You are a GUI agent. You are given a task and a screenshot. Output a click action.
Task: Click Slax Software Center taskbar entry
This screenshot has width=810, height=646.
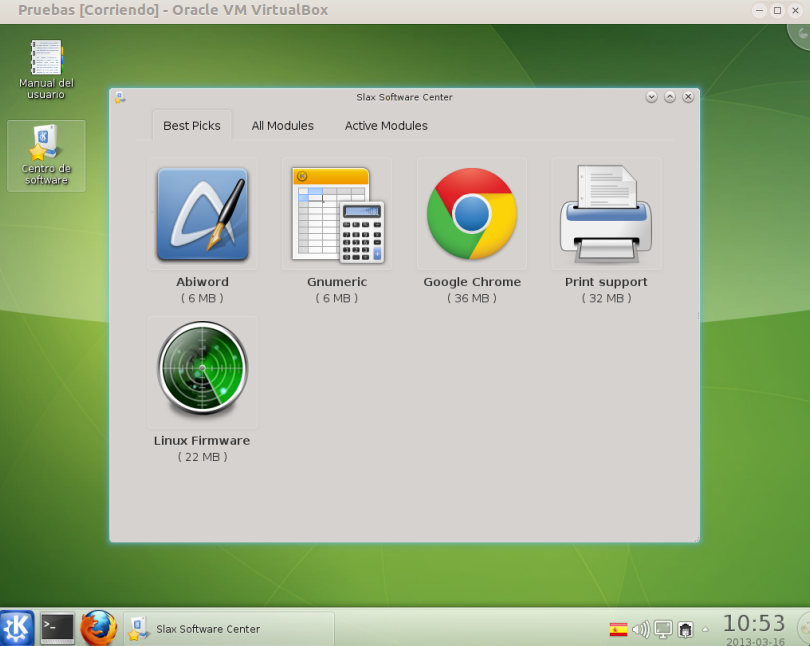[228, 629]
